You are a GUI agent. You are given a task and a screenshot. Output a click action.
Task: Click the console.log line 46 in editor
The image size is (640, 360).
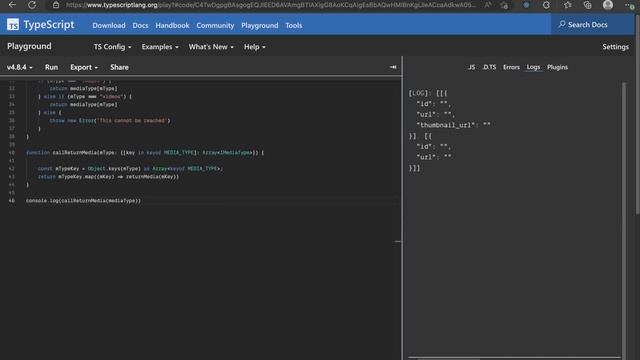(83, 201)
